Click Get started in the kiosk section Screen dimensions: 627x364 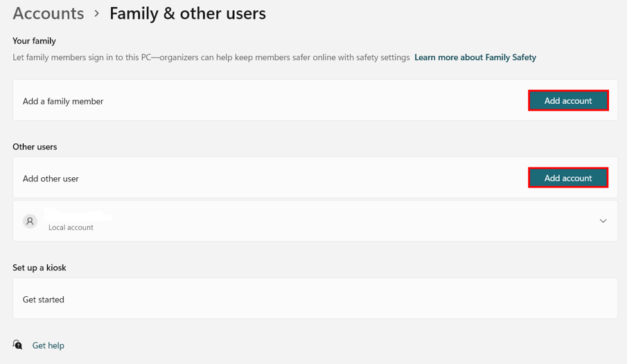coord(43,299)
